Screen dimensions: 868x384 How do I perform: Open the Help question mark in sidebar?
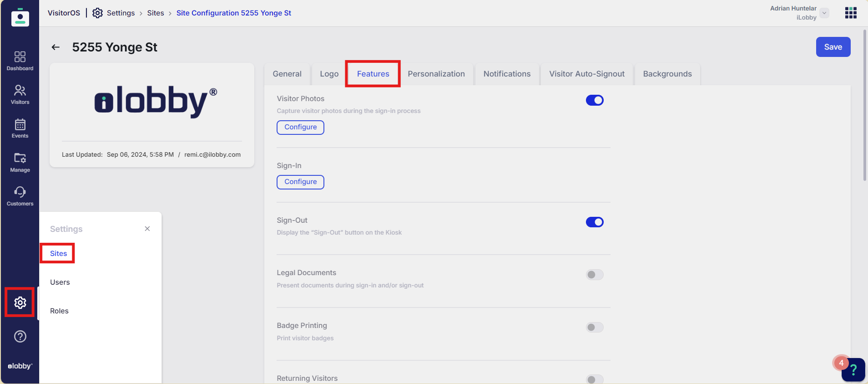coord(20,337)
